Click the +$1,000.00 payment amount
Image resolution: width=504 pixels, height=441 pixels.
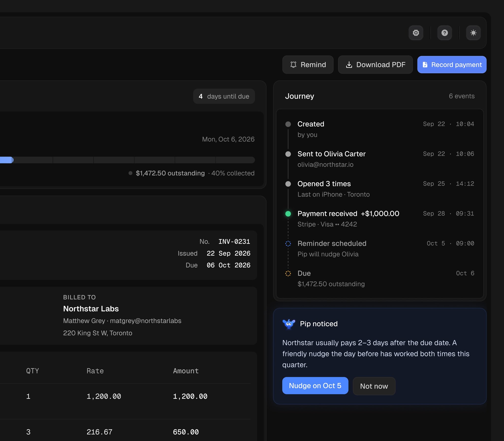click(x=380, y=214)
